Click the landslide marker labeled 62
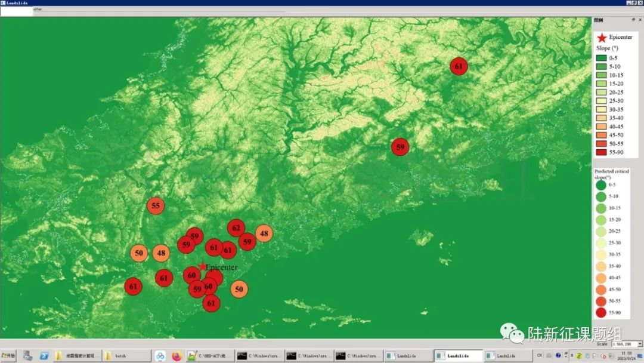The image size is (644, 363). point(236,227)
